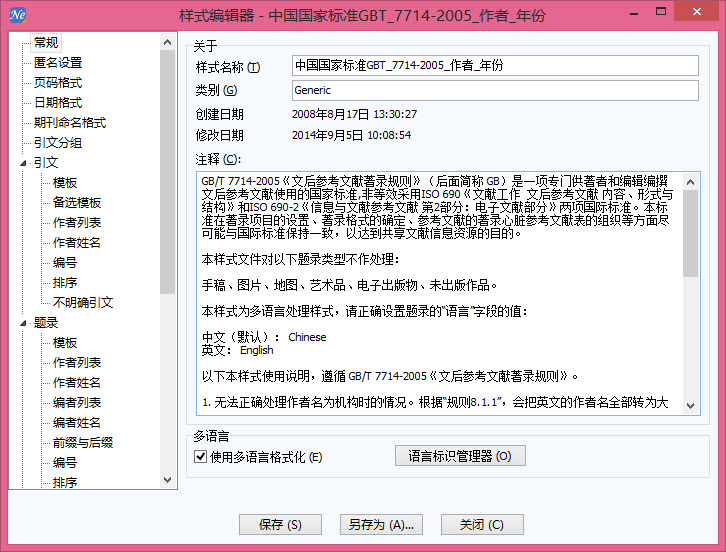Open 匿名设置 settings page

[58, 63]
